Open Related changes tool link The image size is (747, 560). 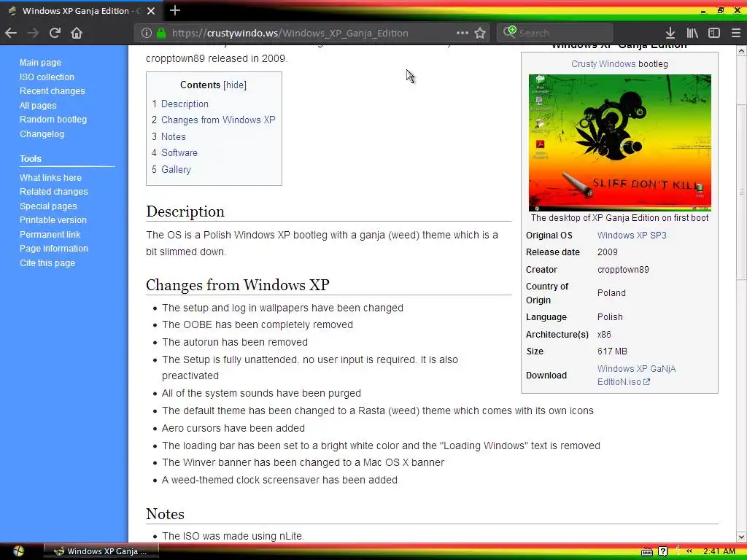(54, 192)
